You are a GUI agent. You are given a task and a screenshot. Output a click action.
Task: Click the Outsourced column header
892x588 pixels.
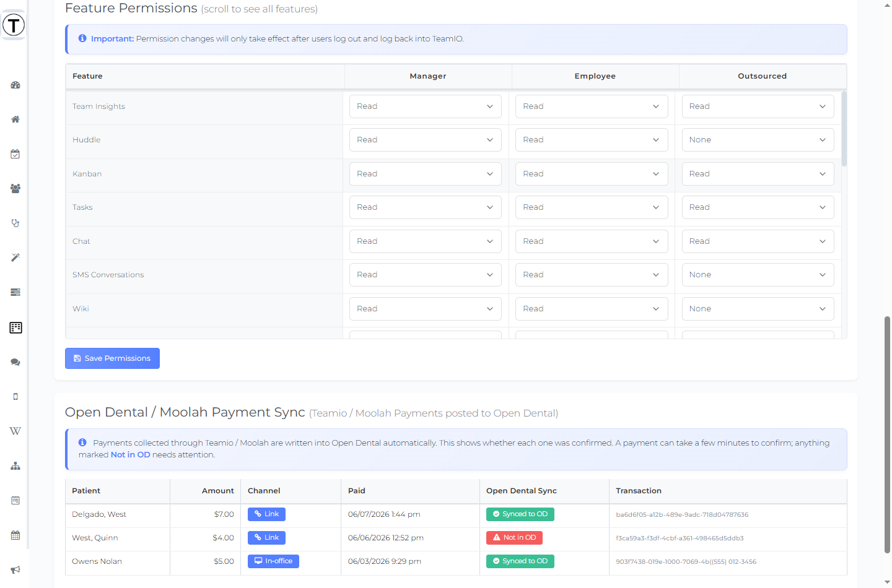coord(763,76)
